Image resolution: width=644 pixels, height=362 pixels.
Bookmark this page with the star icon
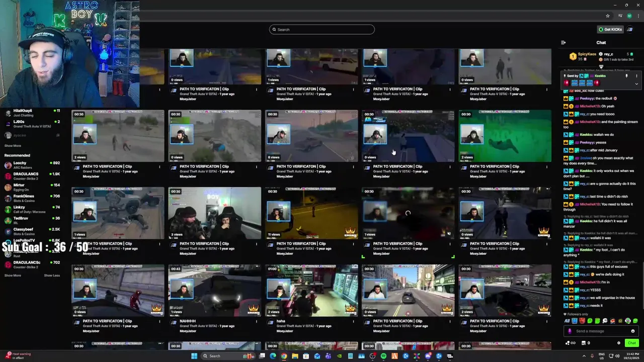[x=607, y=16]
